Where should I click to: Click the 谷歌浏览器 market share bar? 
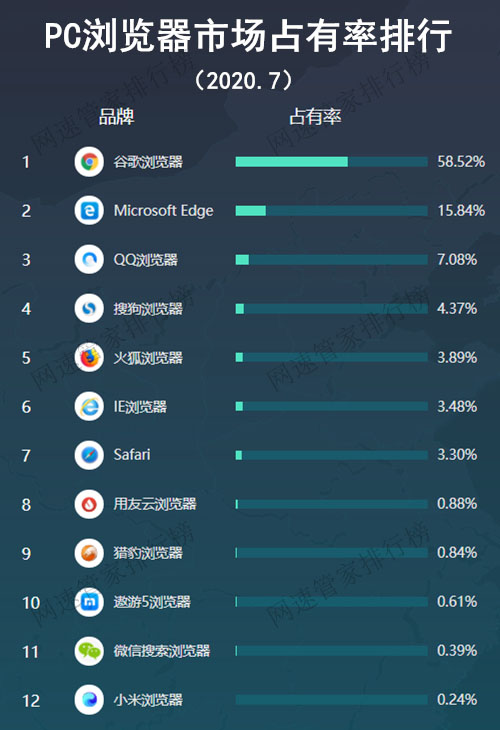[x=331, y=162]
